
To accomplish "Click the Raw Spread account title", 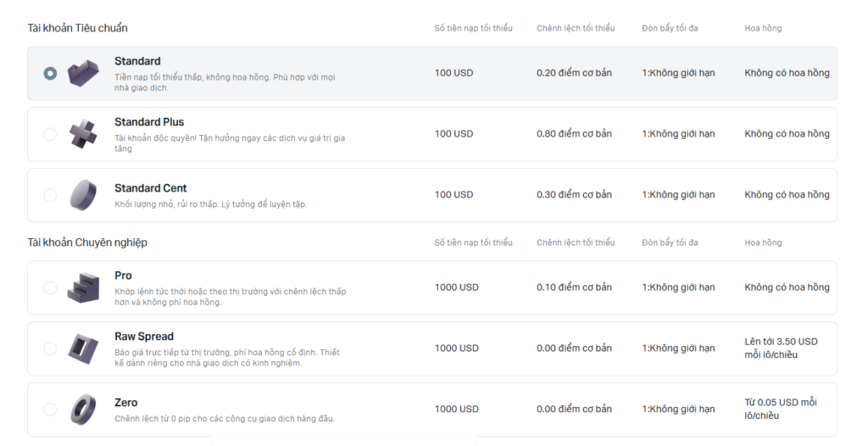I will pyautogui.click(x=144, y=337).
